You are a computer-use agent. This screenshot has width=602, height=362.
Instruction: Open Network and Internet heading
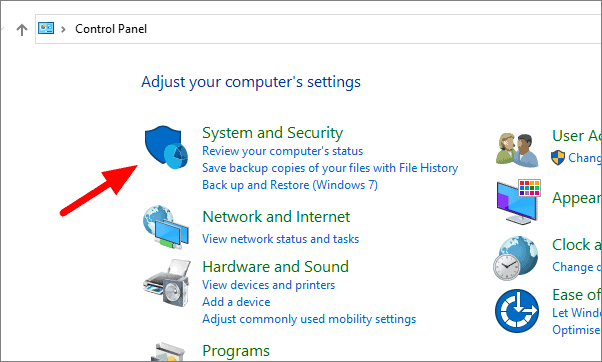276,217
